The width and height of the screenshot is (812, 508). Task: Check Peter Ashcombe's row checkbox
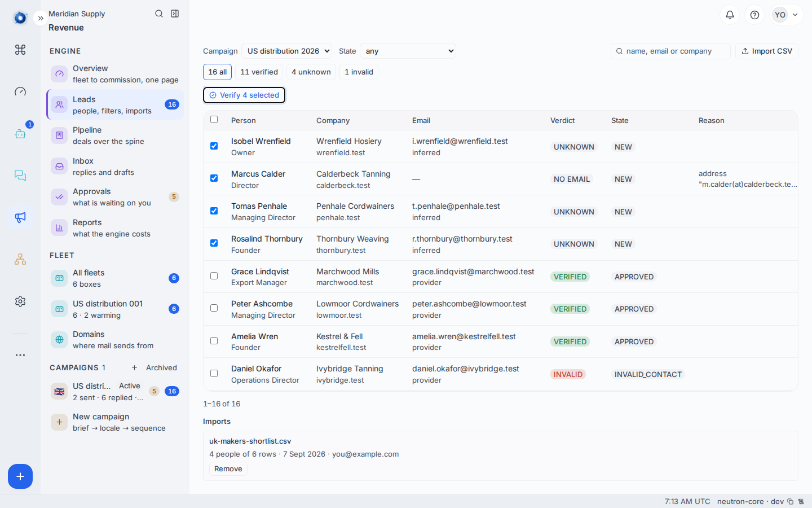(214, 308)
